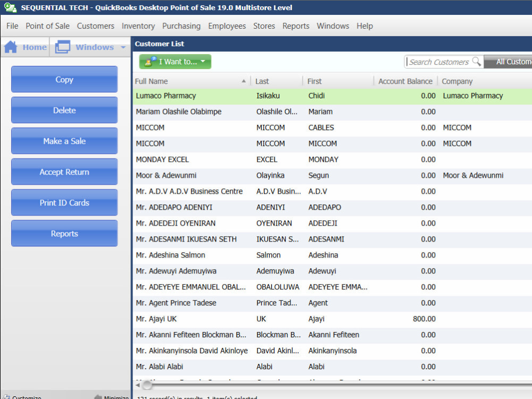Viewport: 532px width, 399px height.
Task: Open the Customers menu
Action: 96,26
